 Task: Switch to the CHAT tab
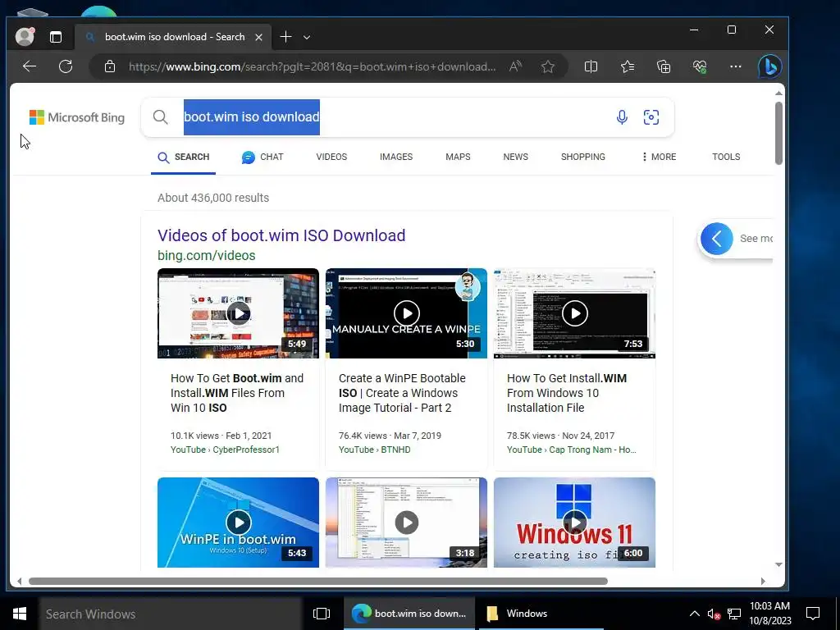pyautogui.click(x=262, y=157)
